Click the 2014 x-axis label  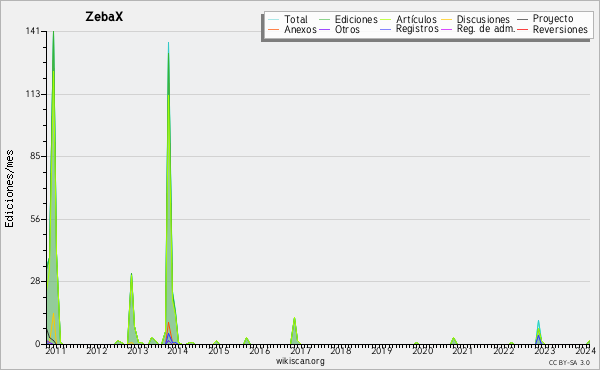click(x=178, y=350)
